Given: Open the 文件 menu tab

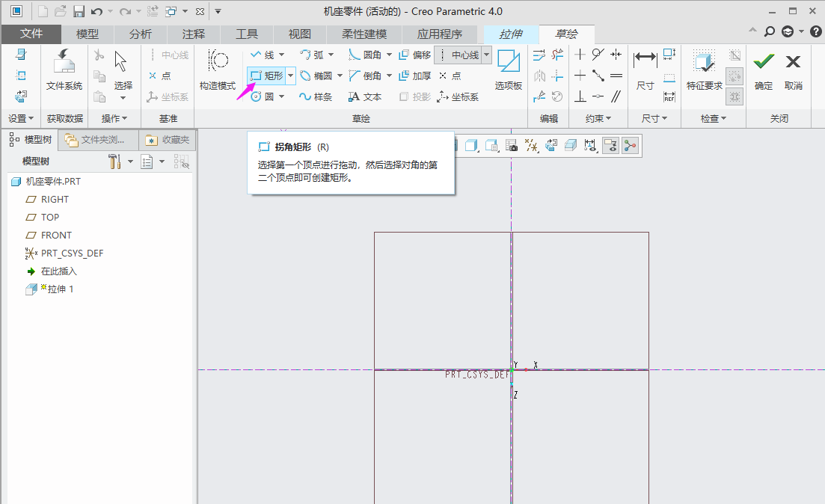Looking at the screenshot, I should click(x=31, y=34).
